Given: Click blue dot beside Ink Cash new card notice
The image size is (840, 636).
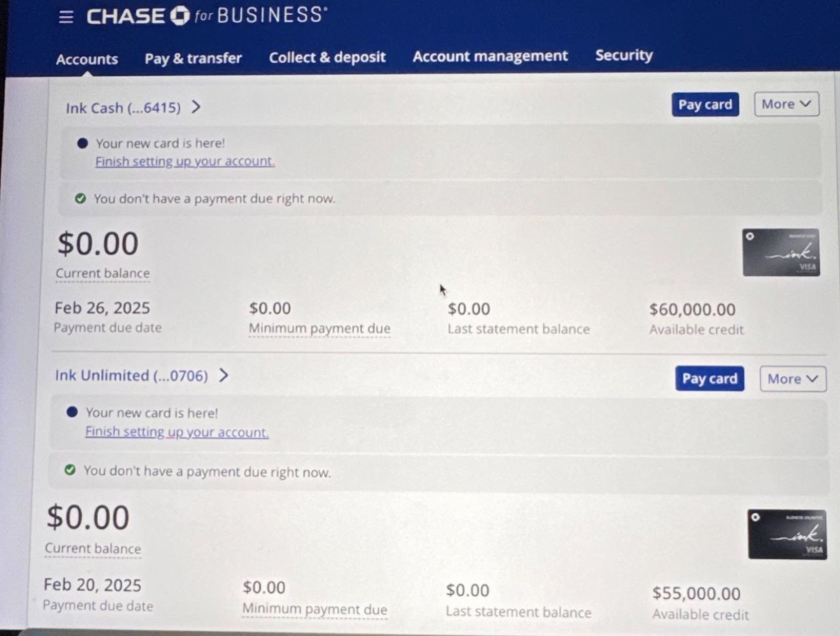Looking at the screenshot, I should pos(82,143).
